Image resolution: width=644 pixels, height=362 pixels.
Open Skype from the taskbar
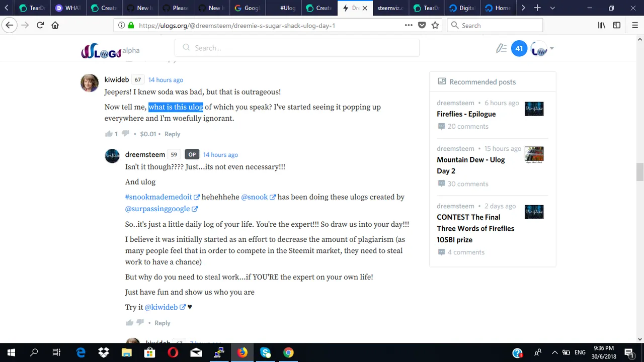265,352
